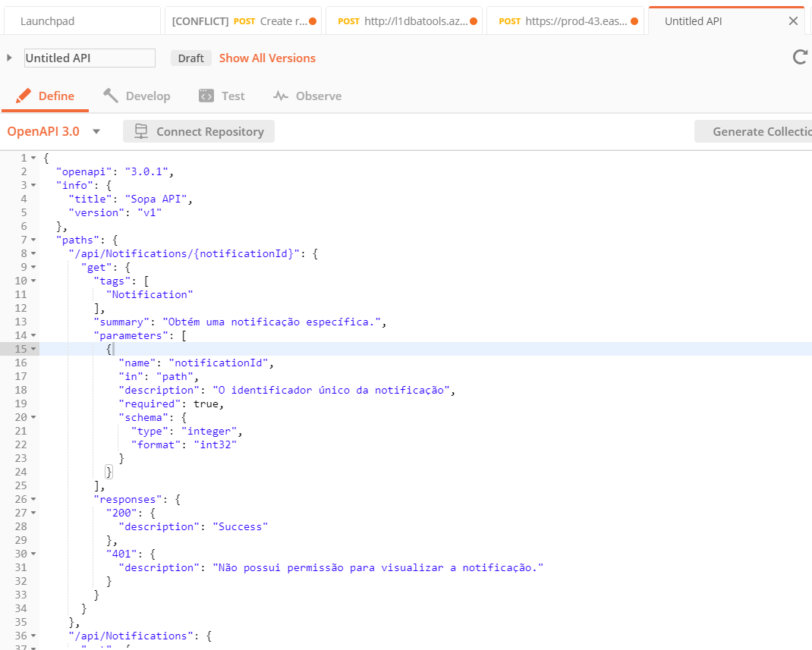This screenshot has width=812, height=650.
Task: Open the Launchpad tab
Action: pos(48,20)
